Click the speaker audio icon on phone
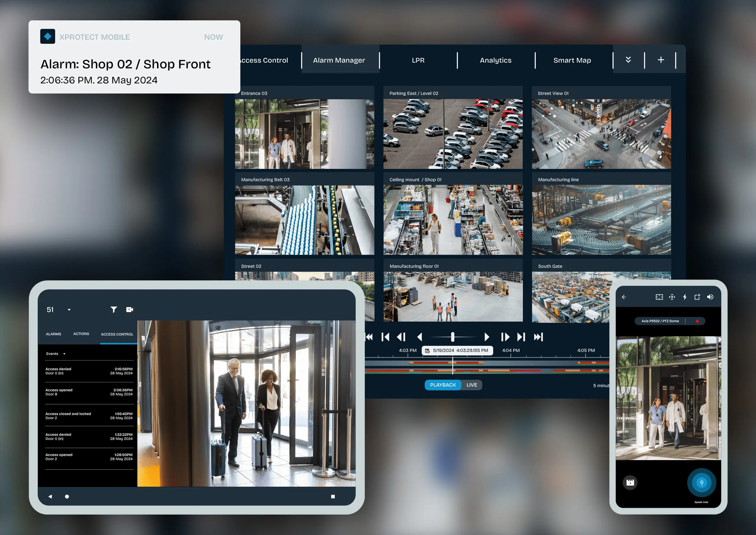This screenshot has width=756, height=535. (x=710, y=297)
